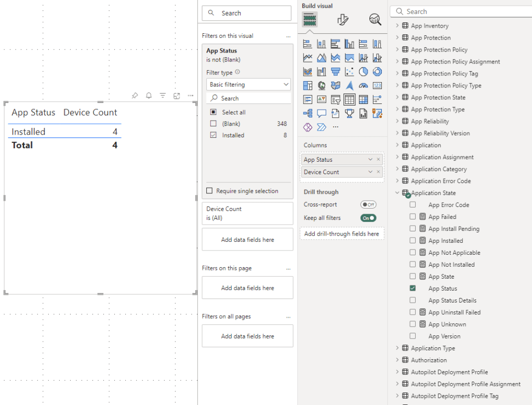Turn off Keep all filters
Screen dimensions: 532x405
click(x=368, y=218)
